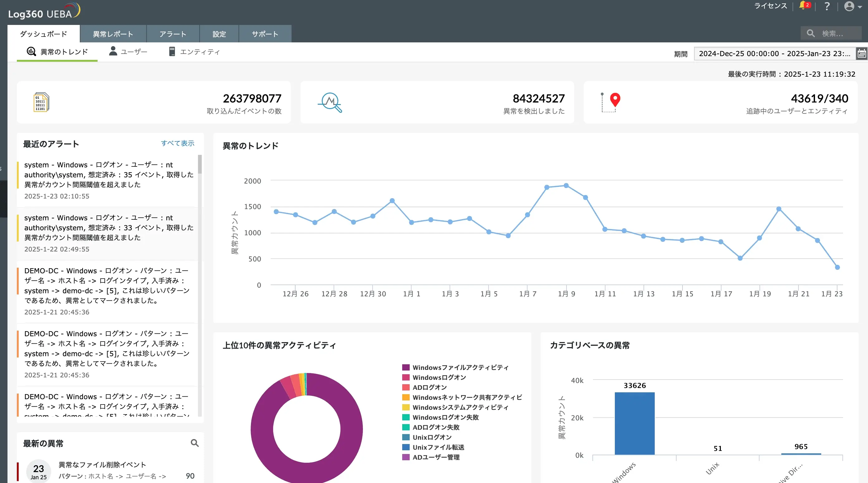Click the Windows bar showing 33626
The image size is (868, 483).
coord(634,423)
